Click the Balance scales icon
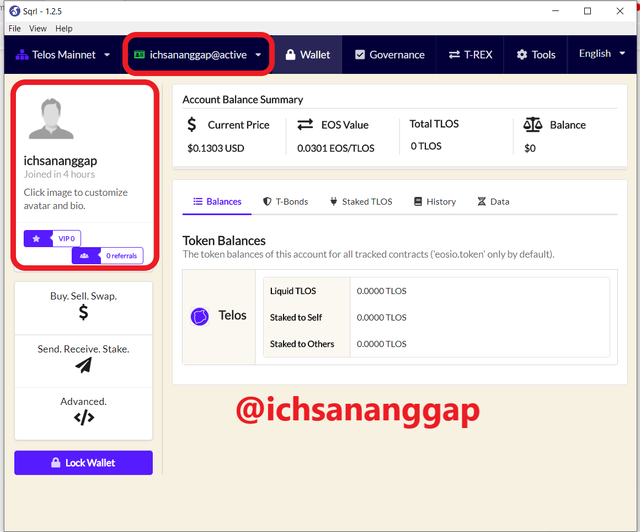The image size is (640, 532). click(x=533, y=125)
